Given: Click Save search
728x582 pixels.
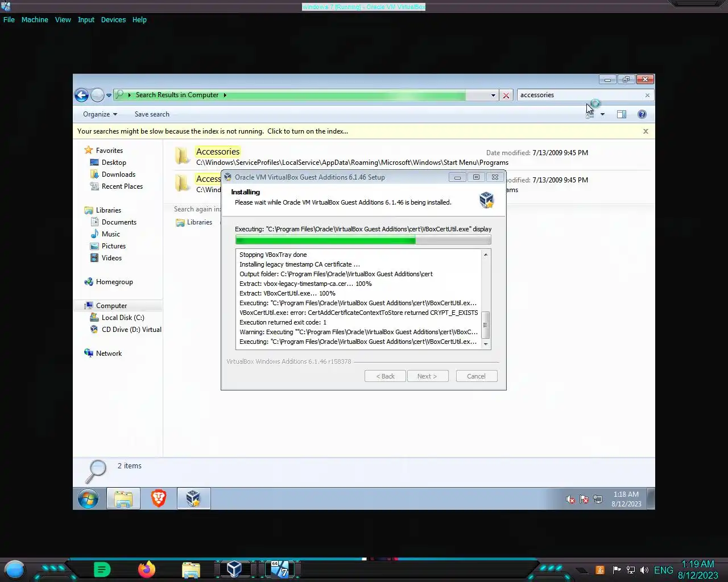Looking at the screenshot, I should coord(152,114).
